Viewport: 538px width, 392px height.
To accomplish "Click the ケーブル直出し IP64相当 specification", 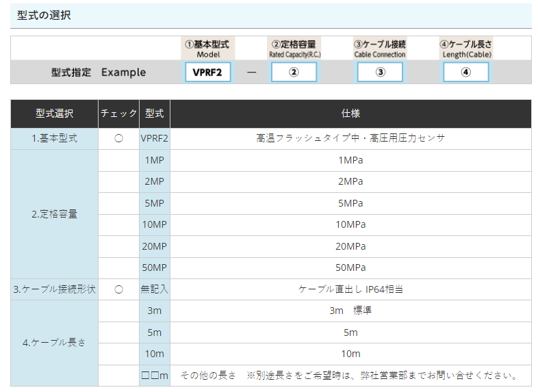I will pyautogui.click(x=350, y=289).
